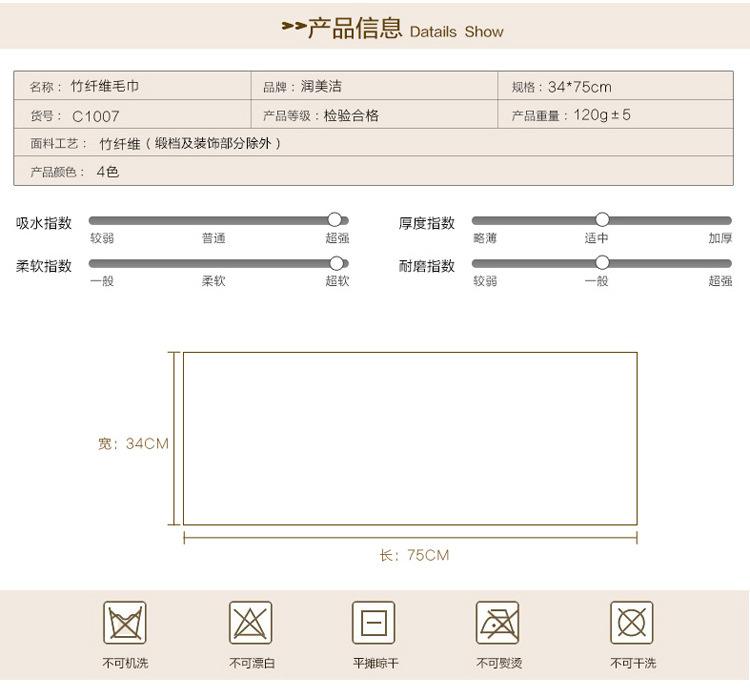Click the 柔软指数 slider handle
Image resolution: width=750 pixels, height=698 pixels.
pyautogui.click(x=337, y=263)
